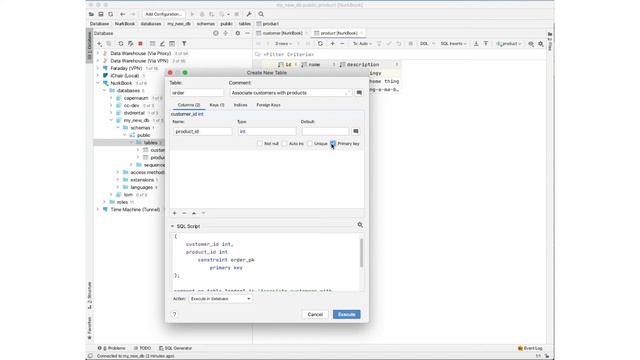Open the SQL Inserts extractor dropdown
Screen dimensions: 640x360
tap(453, 44)
